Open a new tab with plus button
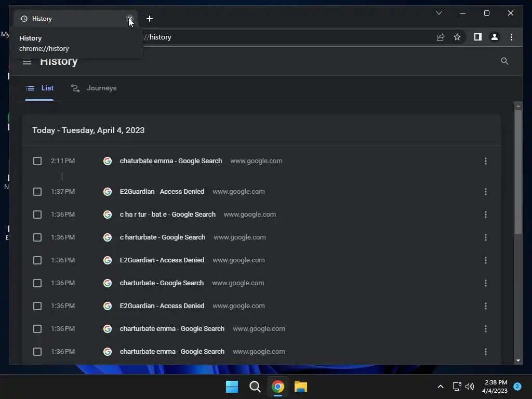The image size is (532, 399). click(149, 19)
